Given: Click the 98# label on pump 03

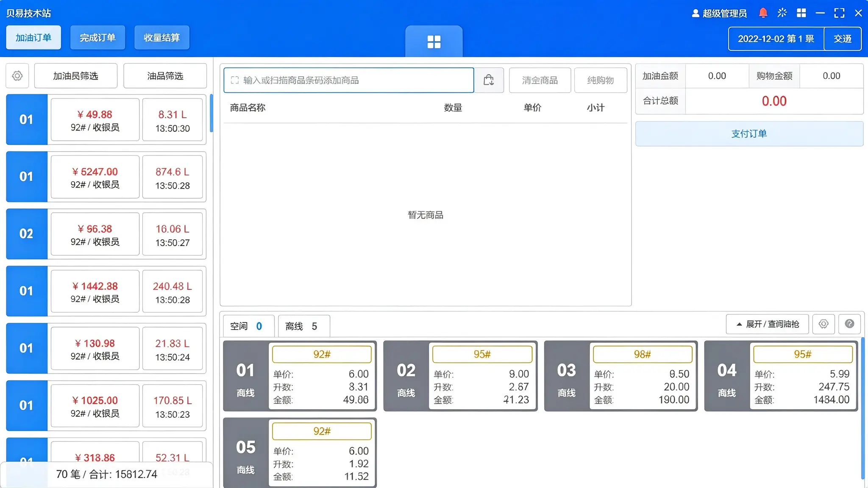Looking at the screenshot, I should tap(643, 354).
